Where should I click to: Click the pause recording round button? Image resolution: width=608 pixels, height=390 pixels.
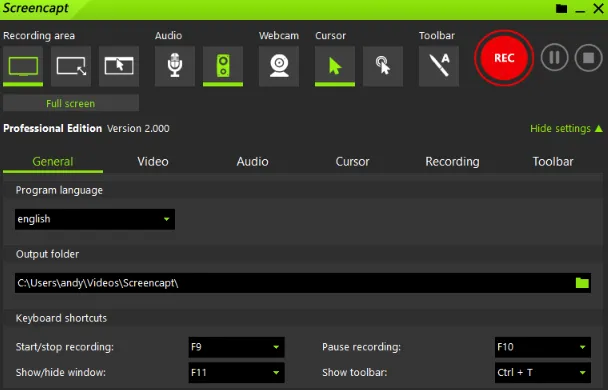[x=554, y=58]
